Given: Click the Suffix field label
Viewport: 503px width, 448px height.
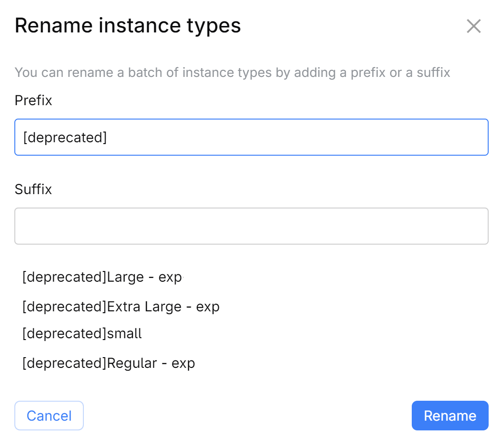Looking at the screenshot, I should [x=32, y=189].
